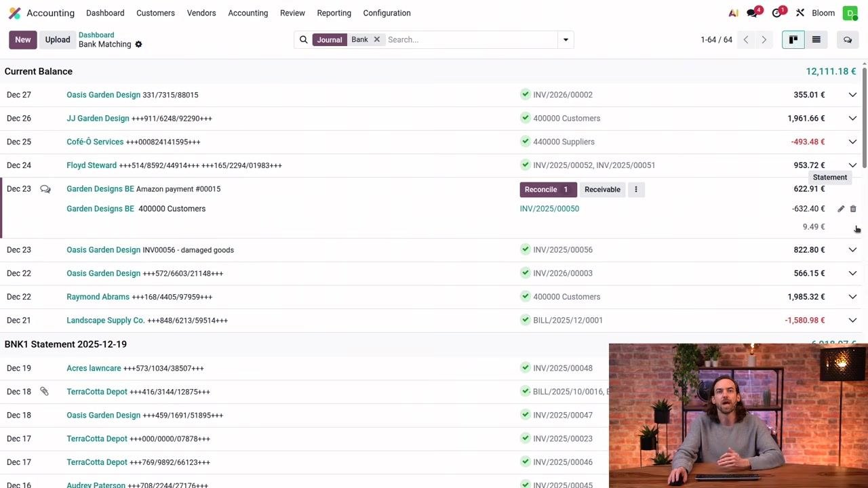Click the Reconcile button

(x=548, y=190)
